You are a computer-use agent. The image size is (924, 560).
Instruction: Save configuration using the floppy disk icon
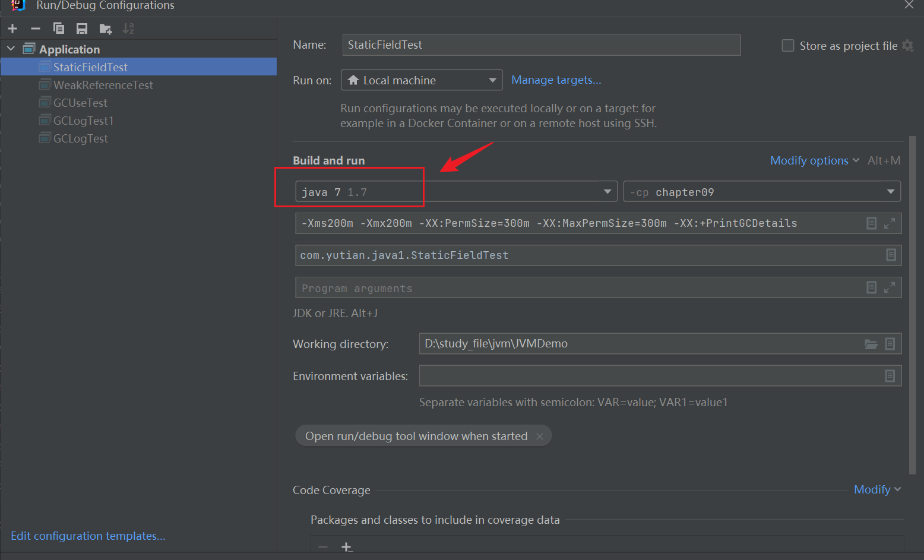pyautogui.click(x=82, y=29)
